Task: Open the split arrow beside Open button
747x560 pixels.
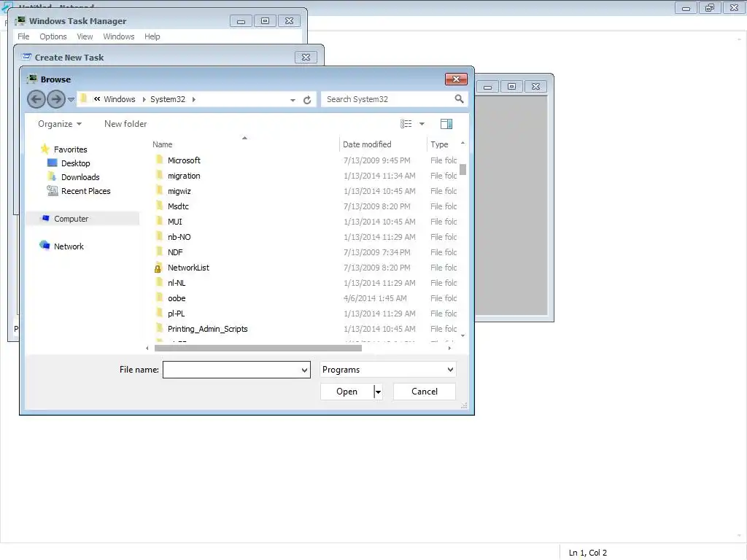Action: coord(379,392)
